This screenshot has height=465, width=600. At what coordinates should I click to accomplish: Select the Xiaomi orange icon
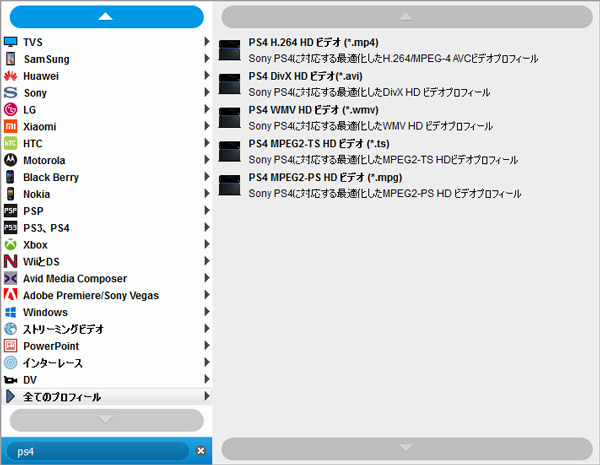click(11, 127)
